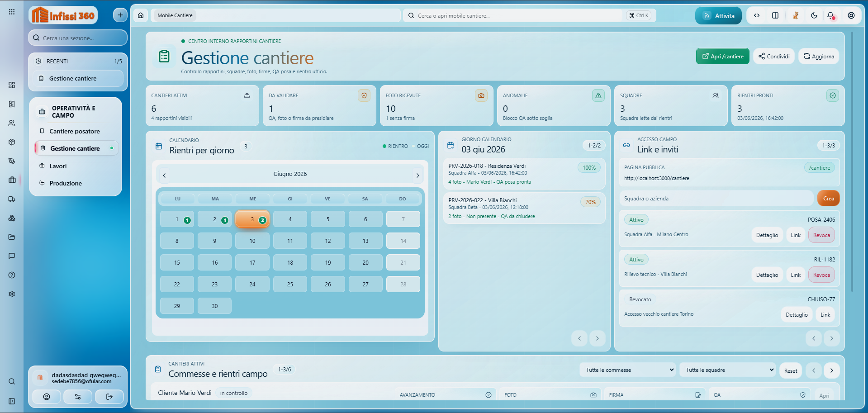This screenshot has height=413, width=868.
Task: Next page arrow in Commesse e rientri campo
Action: coord(831,370)
